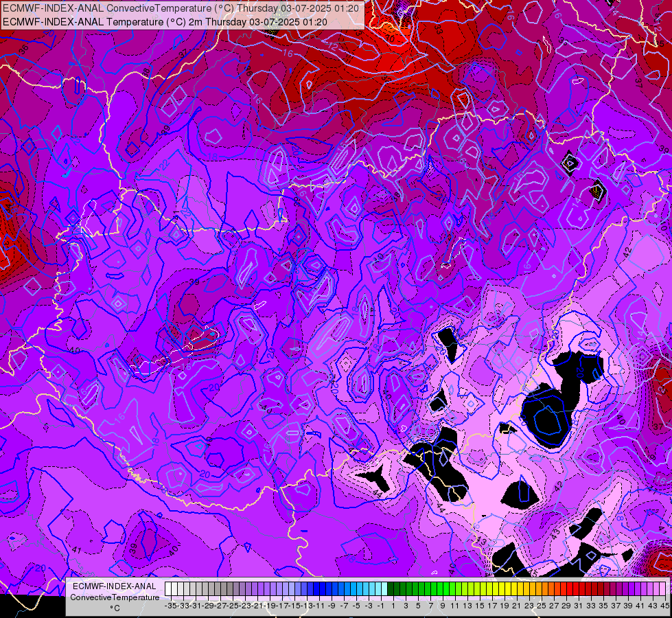Click the Temperature 2m title line
This screenshot has width=672, height=618.
165,22
